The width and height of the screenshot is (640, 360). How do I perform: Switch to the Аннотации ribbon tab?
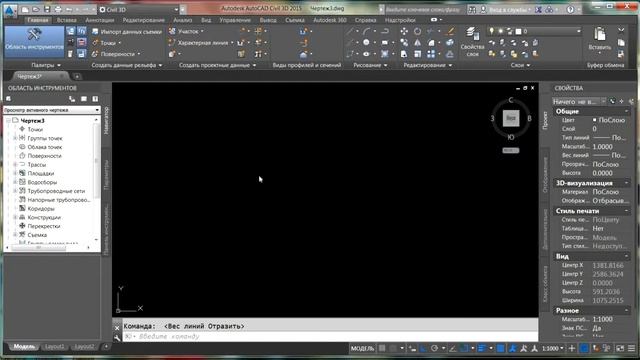(100, 20)
